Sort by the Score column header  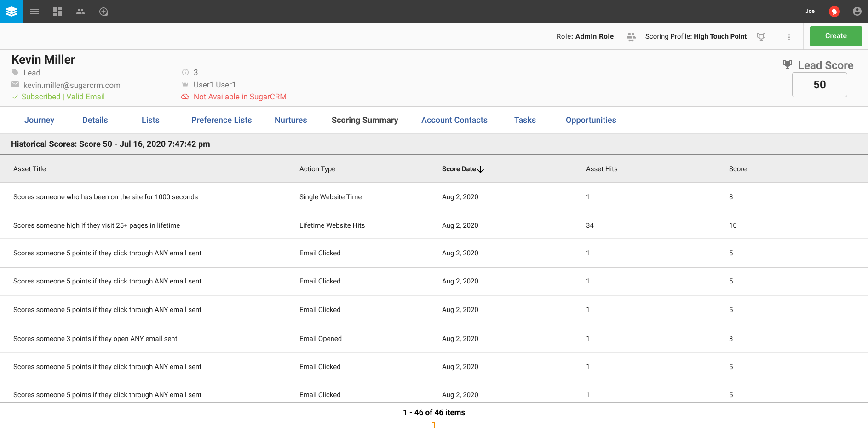pyautogui.click(x=738, y=169)
